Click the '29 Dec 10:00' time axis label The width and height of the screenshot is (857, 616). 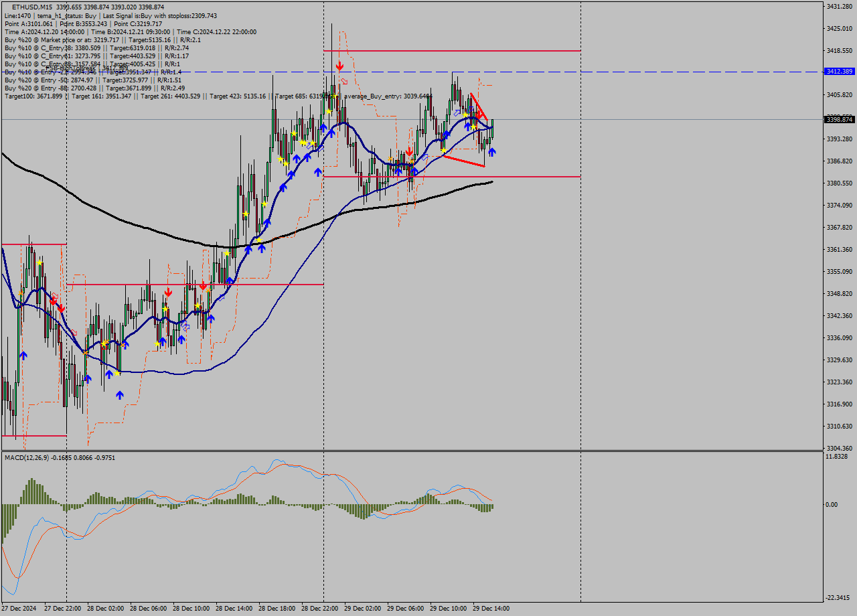[449, 609]
